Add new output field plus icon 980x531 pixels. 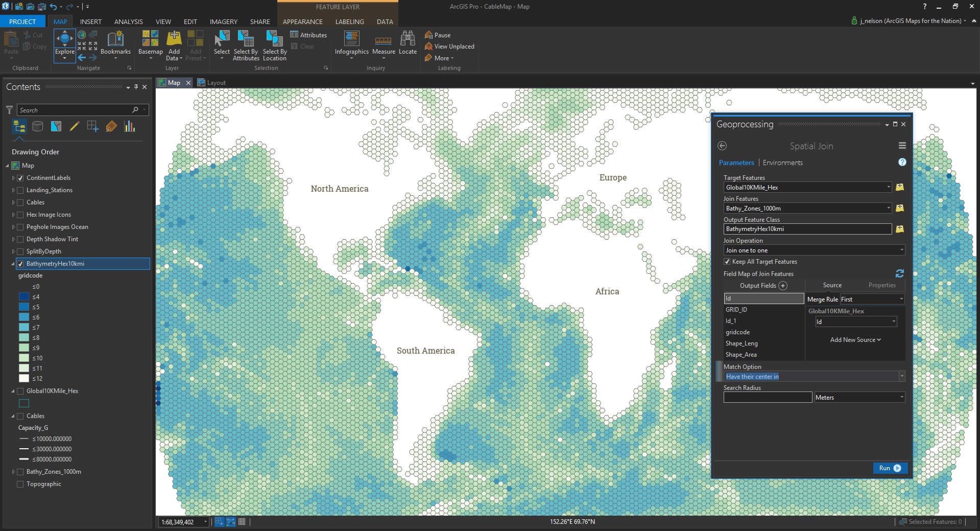click(783, 286)
